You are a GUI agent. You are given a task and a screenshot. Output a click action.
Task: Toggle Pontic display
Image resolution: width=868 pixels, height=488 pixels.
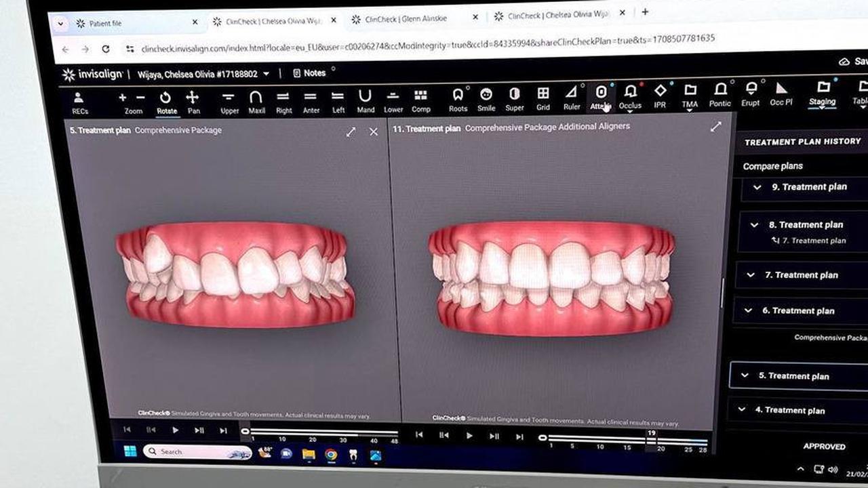point(720,96)
